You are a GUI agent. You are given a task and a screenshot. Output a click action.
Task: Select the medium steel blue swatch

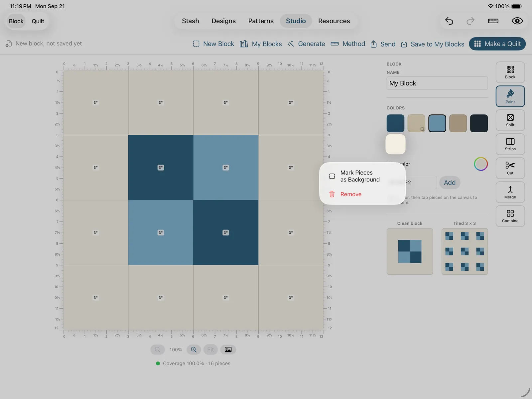tap(437, 123)
